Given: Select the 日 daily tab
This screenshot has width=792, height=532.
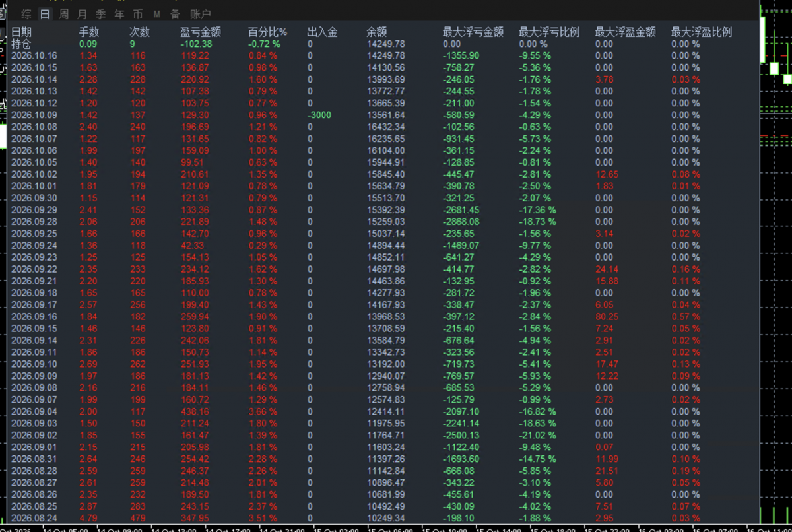Looking at the screenshot, I should coord(45,14).
